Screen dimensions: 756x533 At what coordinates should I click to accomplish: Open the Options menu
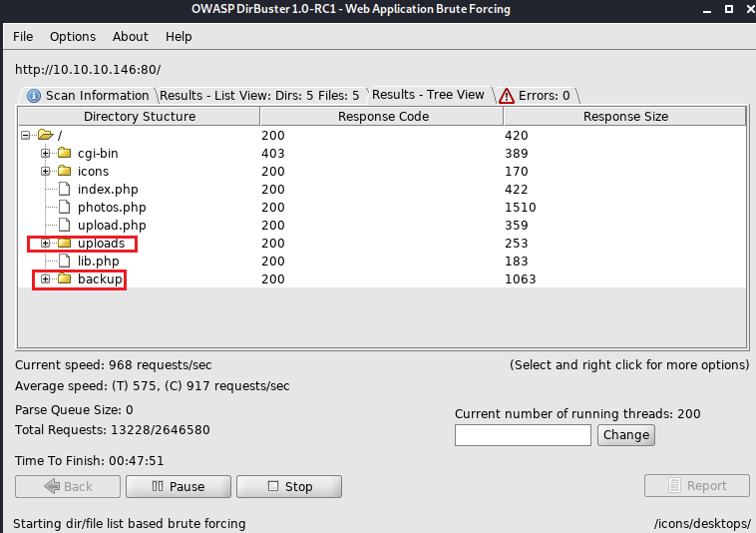pos(73,37)
